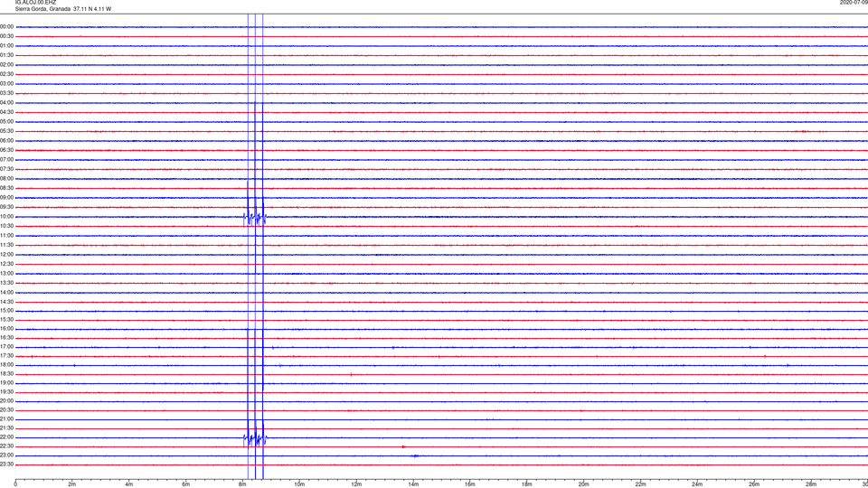Image resolution: width=868 pixels, height=488 pixels.
Task: Click the 04:30 time label
Action: point(6,112)
